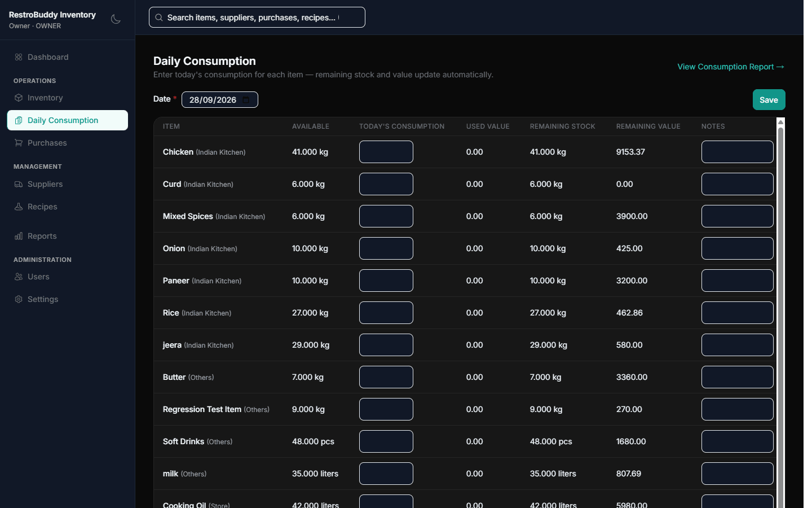Toggle dark mode moon icon
Screen dimensions: 812x508
pyautogui.click(x=116, y=19)
